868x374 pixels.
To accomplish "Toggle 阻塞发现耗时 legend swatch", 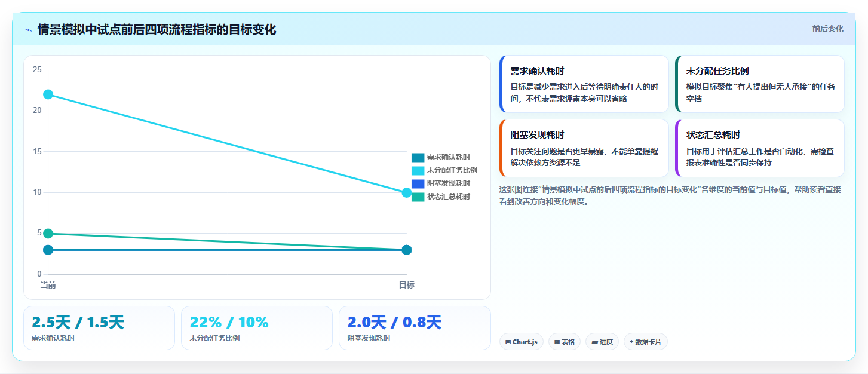I will [418, 183].
